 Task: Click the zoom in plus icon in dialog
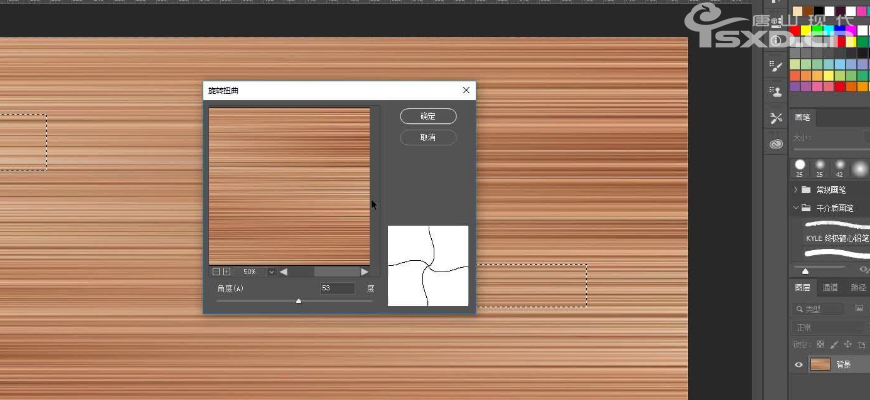(227, 271)
